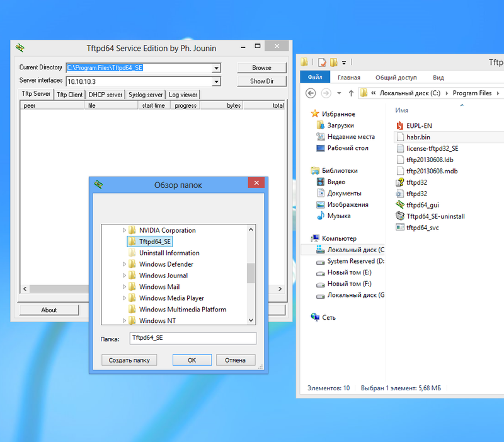
Task: Click the Tftpd64 icon in the Обзор папок dialog
Action: [x=98, y=185]
